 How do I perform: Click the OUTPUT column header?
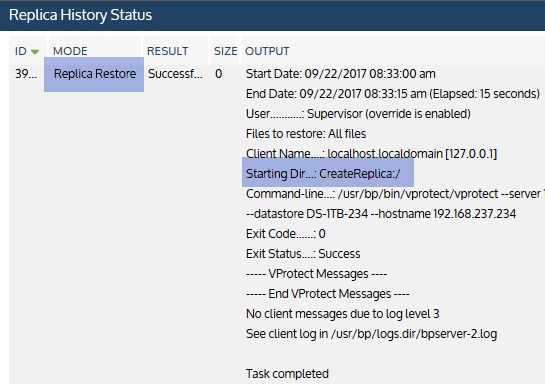267,51
